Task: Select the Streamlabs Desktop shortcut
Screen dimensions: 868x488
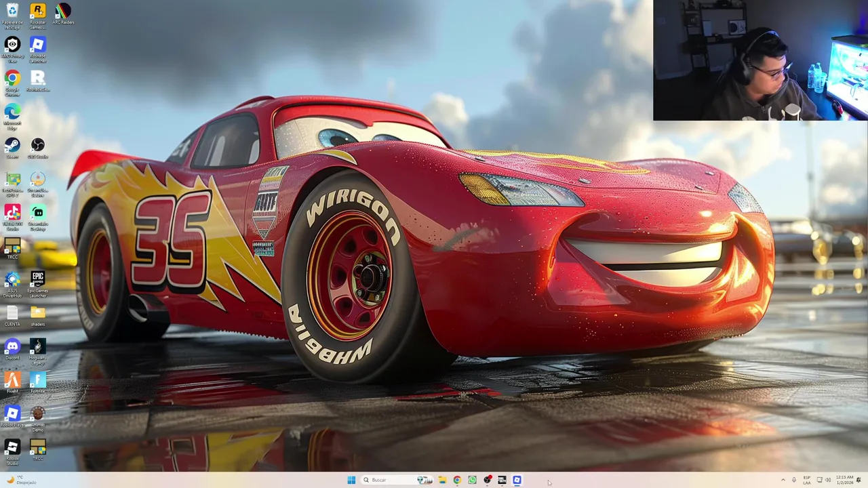Action: pyautogui.click(x=38, y=218)
